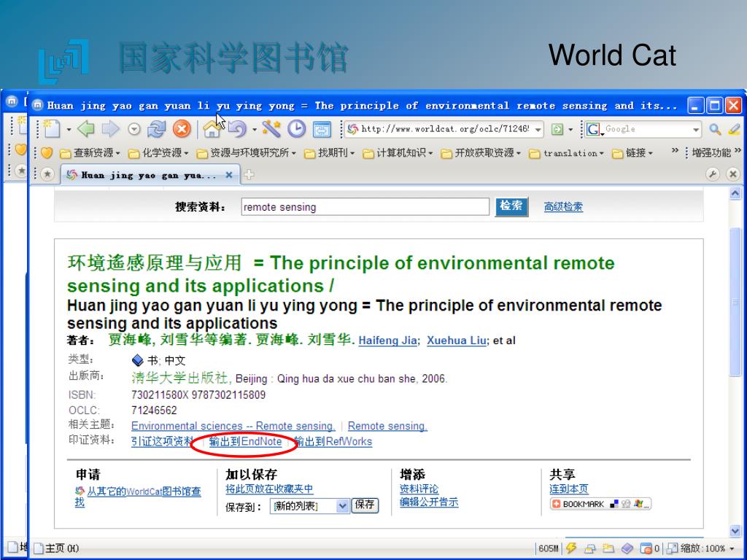Viewport: 747px width, 560px height.
Task: Expand the Google search box dropdown
Action: (696, 129)
